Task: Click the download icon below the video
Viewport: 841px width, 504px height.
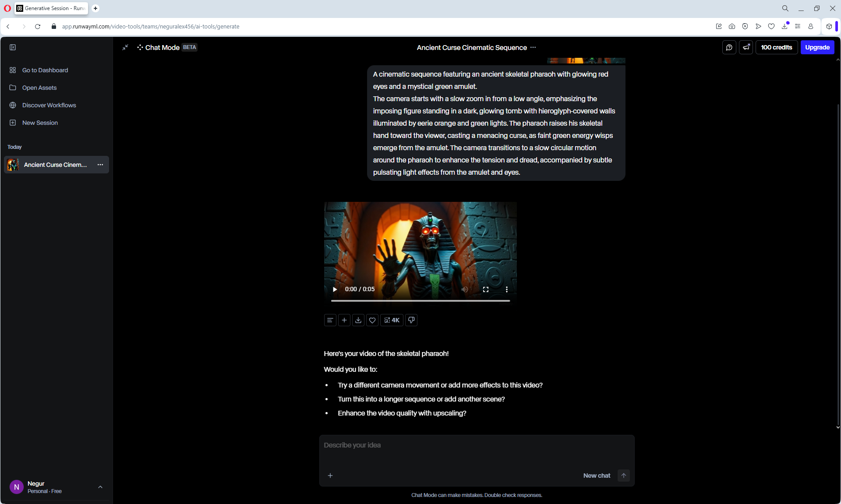Action: click(358, 320)
